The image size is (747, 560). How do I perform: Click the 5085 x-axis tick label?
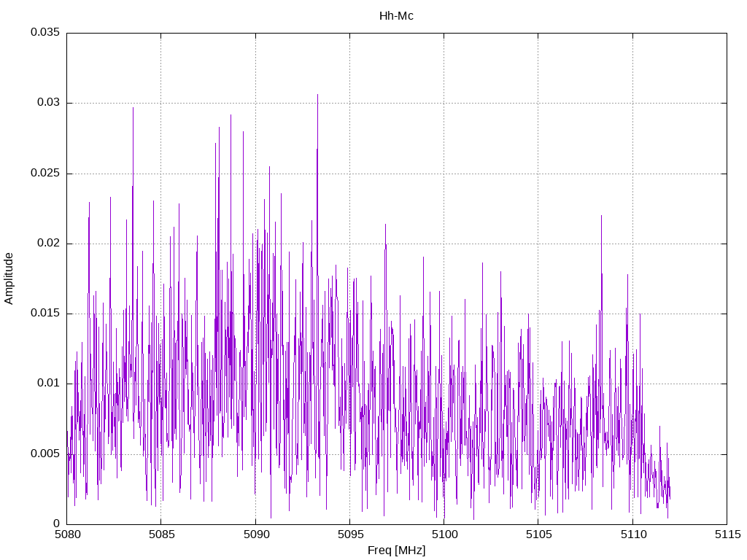[161, 534]
